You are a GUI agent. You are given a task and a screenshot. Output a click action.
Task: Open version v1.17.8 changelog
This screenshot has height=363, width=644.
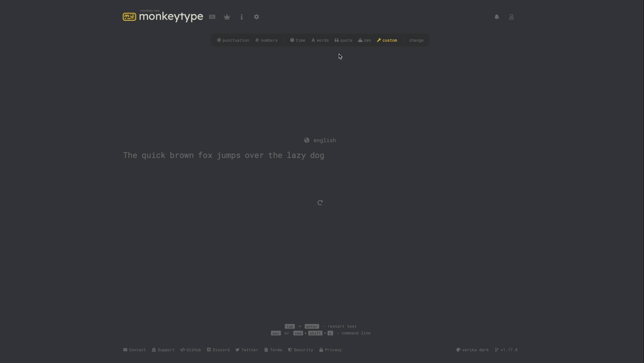[x=506, y=350]
